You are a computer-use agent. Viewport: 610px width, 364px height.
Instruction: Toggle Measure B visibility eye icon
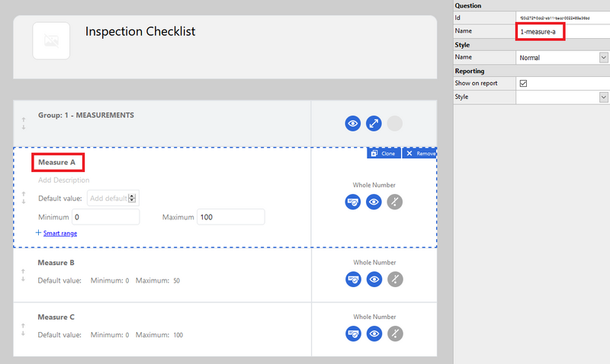tap(374, 279)
